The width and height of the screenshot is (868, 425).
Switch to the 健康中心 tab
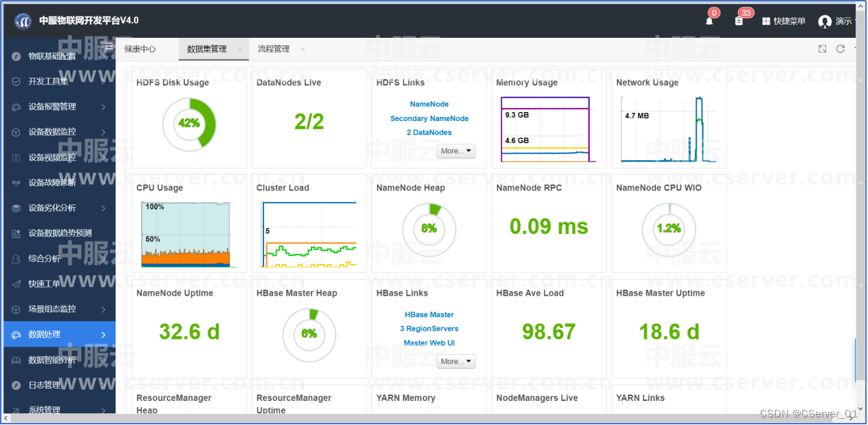(140, 49)
